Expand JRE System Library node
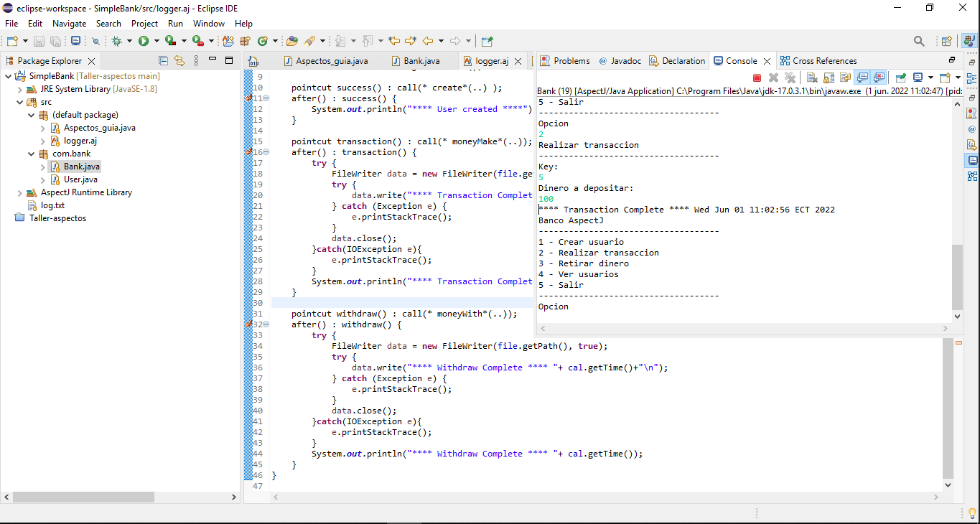The width and height of the screenshot is (980, 524). (19, 89)
